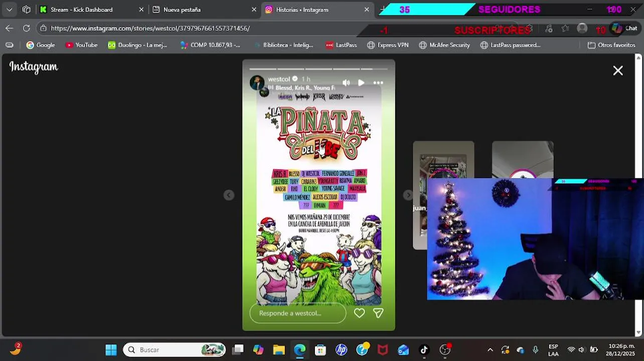The height and width of the screenshot is (361, 644).
Task: Click the 'Responde a westcol...' reply field
Action: pyautogui.click(x=298, y=313)
